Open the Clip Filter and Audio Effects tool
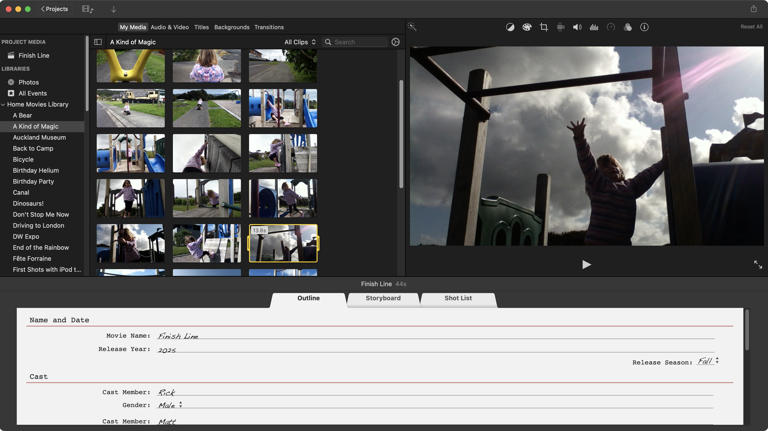This screenshot has width=768, height=431. click(x=627, y=27)
